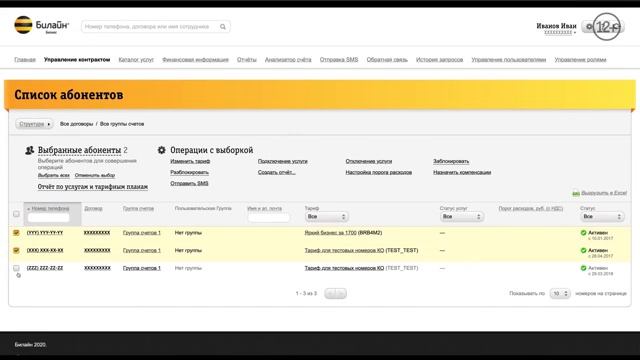Open Управление ролями
The image size is (640, 360).
[x=580, y=60]
